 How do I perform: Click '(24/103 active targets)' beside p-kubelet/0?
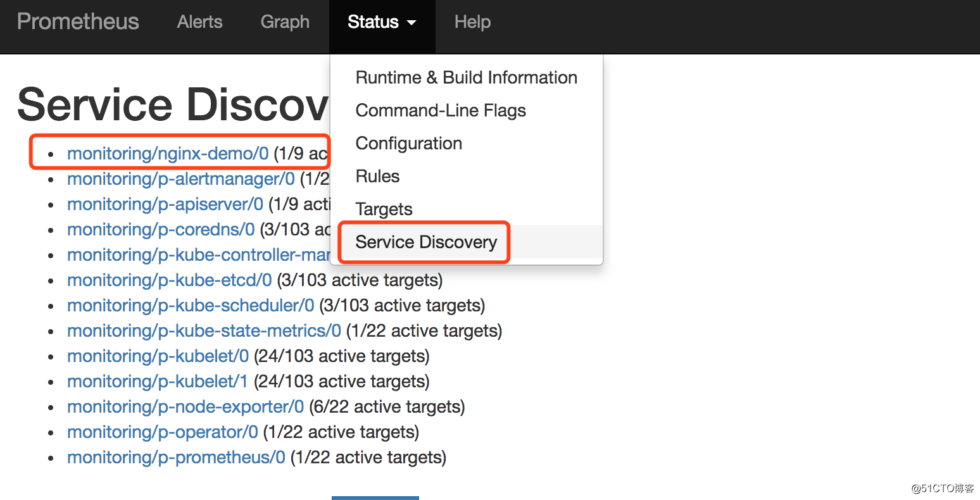(342, 356)
